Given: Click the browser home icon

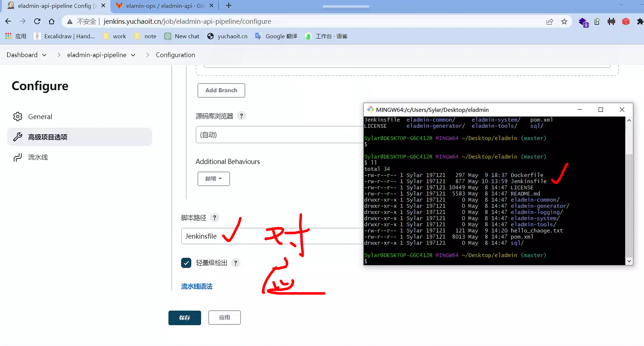Looking at the screenshot, I should click(x=51, y=21).
